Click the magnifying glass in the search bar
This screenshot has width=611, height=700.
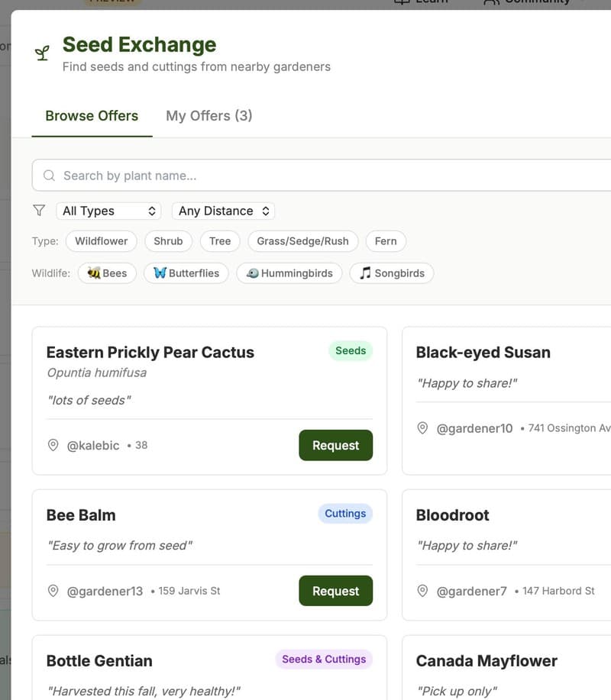pos(48,175)
